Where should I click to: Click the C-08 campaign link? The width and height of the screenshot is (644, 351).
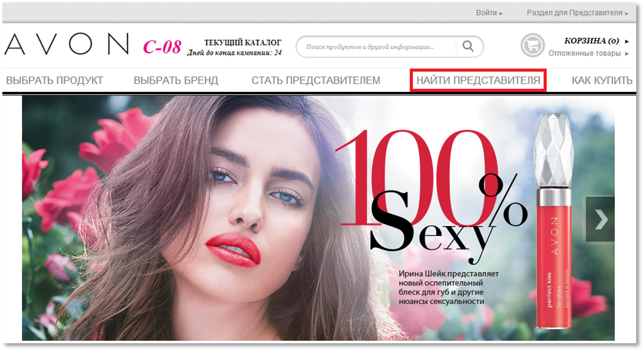[x=162, y=47]
